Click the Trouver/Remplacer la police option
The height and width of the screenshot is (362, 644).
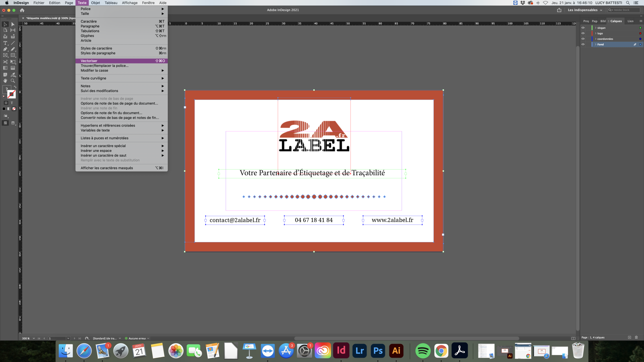pyautogui.click(x=104, y=65)
